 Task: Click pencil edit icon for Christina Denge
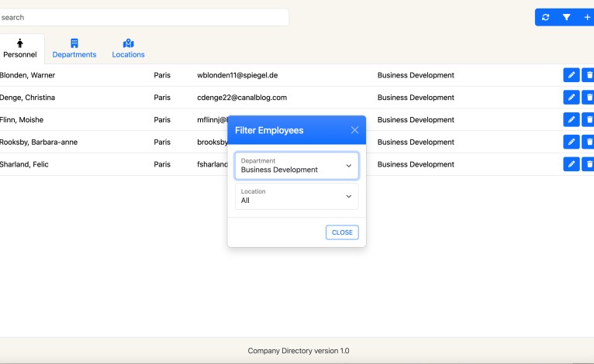click(x=571, y=98)
